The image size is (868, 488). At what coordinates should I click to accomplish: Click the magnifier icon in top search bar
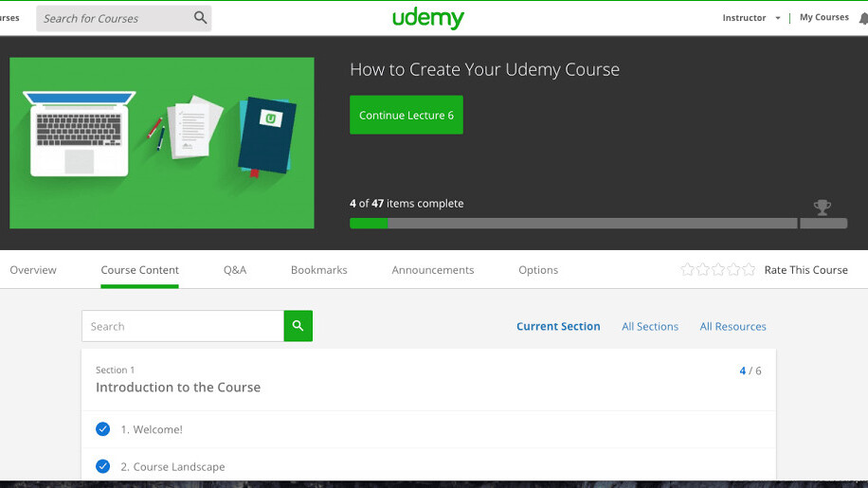click(200, 18)
